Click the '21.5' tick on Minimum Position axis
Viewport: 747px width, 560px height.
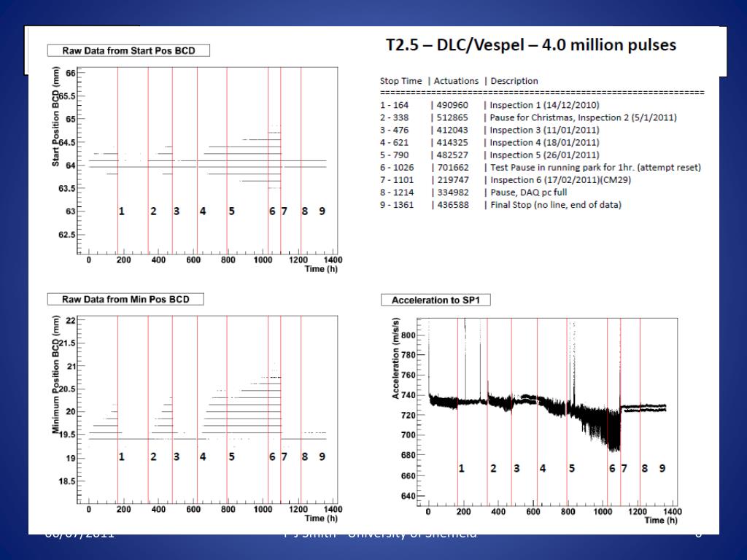66,343
